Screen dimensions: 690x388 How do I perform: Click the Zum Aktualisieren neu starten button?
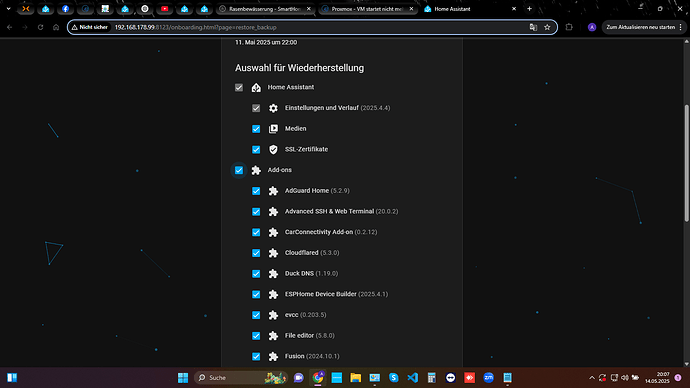tap(640, 27)
